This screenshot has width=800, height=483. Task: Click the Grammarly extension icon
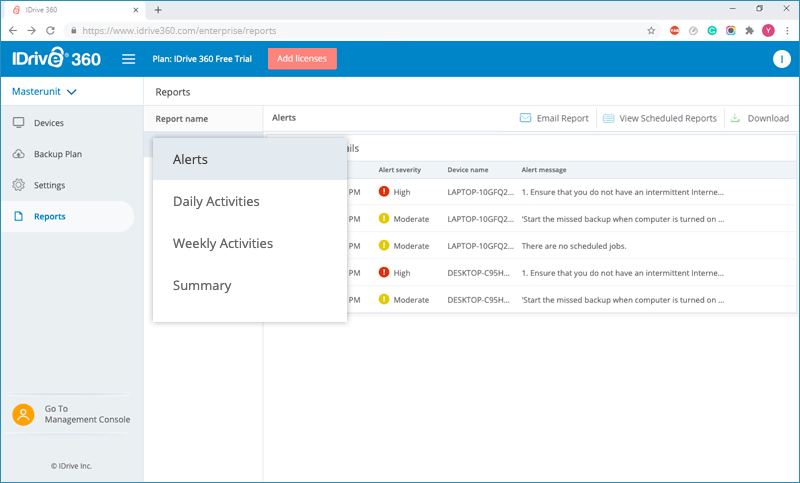coord(712,31)
